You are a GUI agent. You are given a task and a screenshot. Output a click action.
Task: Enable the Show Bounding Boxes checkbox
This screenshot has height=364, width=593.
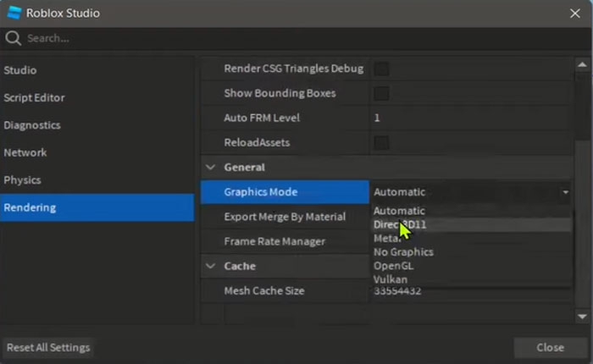click(x=381, y=93)
